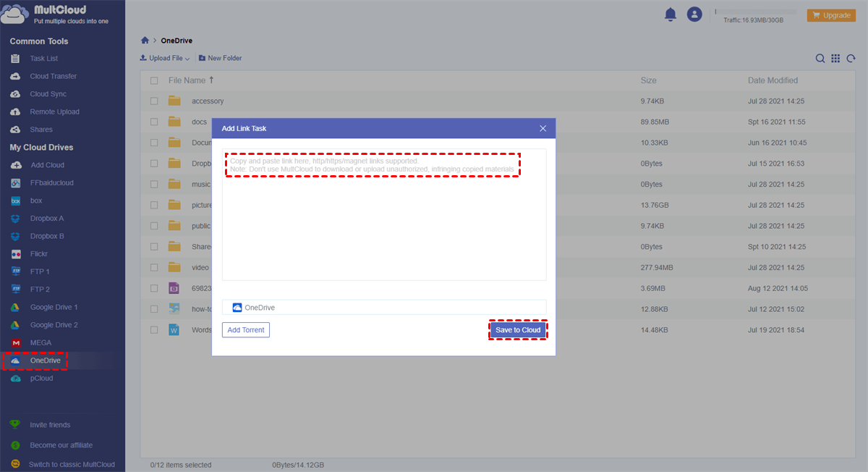
Task: Click the Add Torrent button
Action: (x=246, y=330)
